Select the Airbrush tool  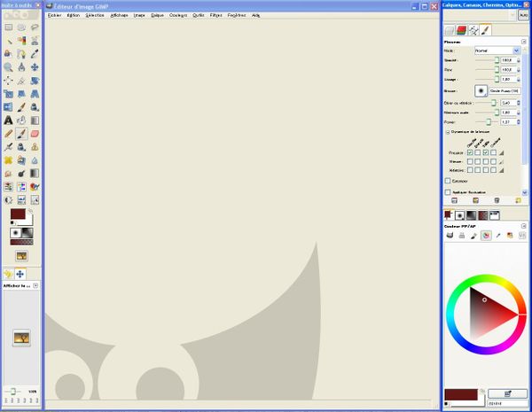point(8,147)
